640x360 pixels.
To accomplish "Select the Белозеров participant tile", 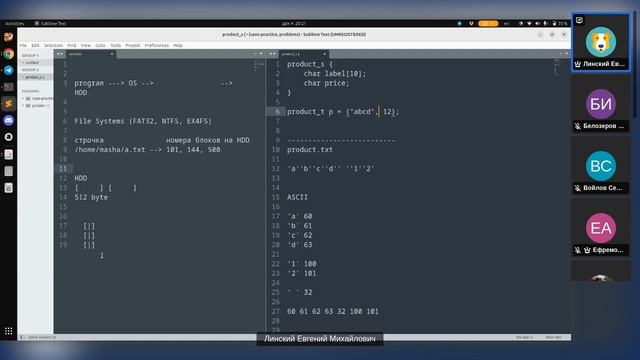I will tap(600, 104).
